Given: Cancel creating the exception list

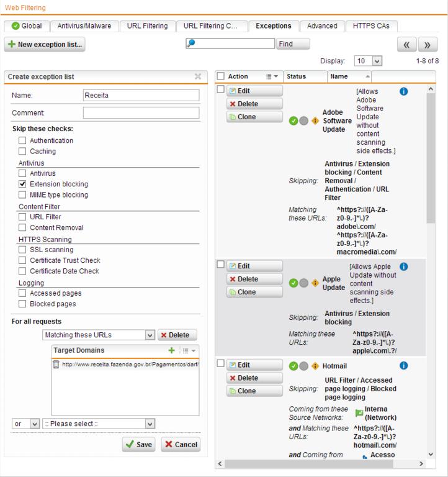Looking at the screenshot, I should [x=181, y=445].
